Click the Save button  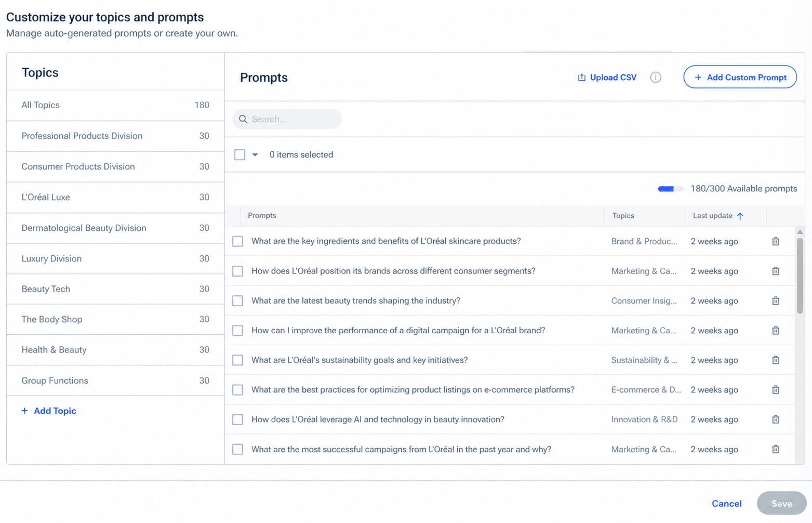pos(781,503)
